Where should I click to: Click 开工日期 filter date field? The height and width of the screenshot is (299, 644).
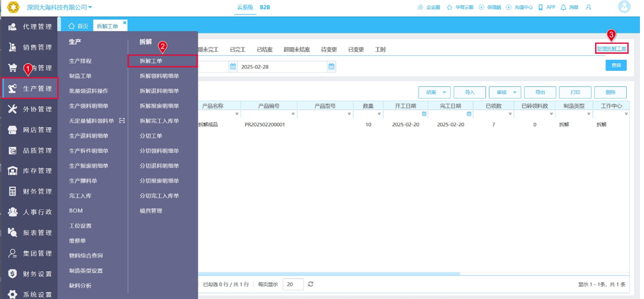[405, 113]
